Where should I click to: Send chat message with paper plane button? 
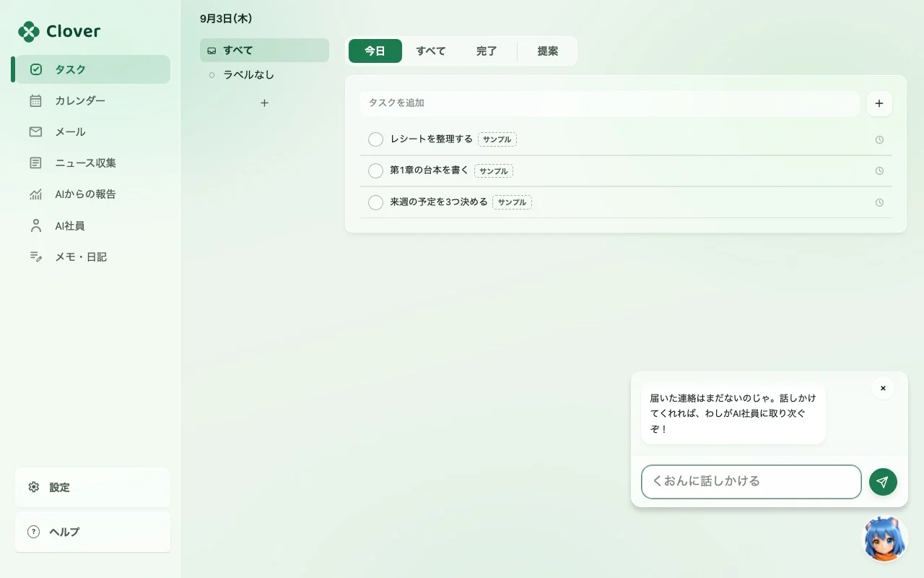coord(883,482)
